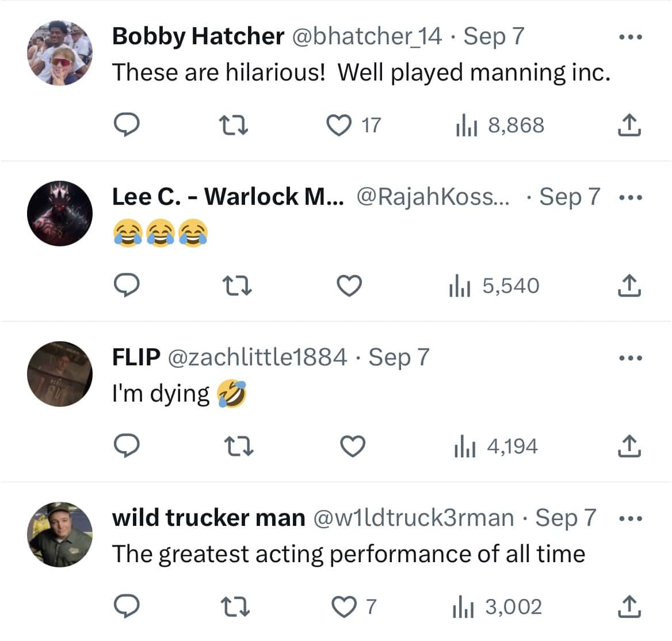Click the reply icon on FLIP's tweet
The image size is (672, 641).
pos(128,445)
